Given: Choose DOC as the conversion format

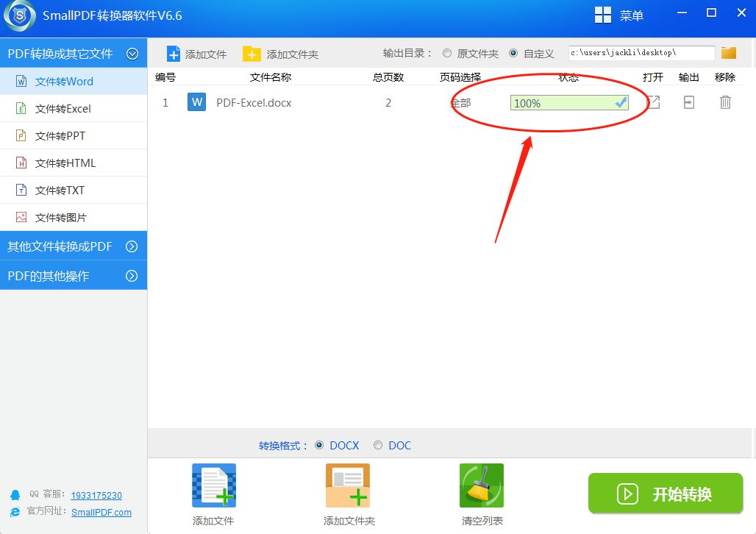Looking at the screenshot, I should tap(378, 445).
